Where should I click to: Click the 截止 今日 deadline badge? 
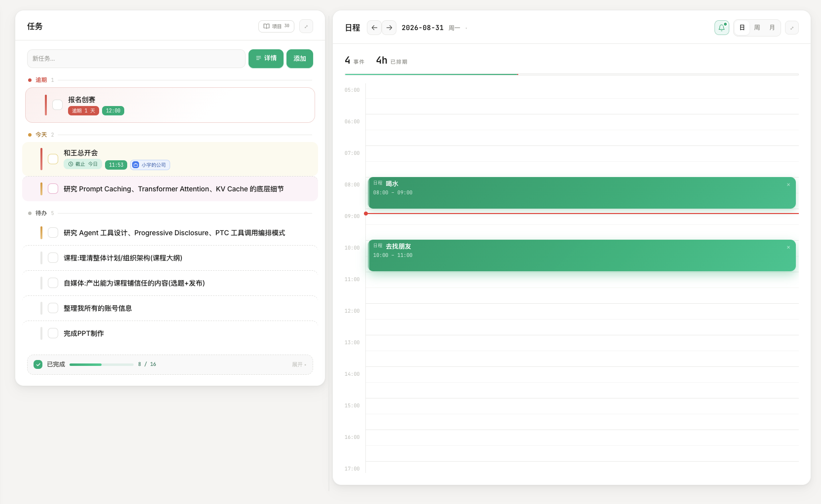[83, 164]
